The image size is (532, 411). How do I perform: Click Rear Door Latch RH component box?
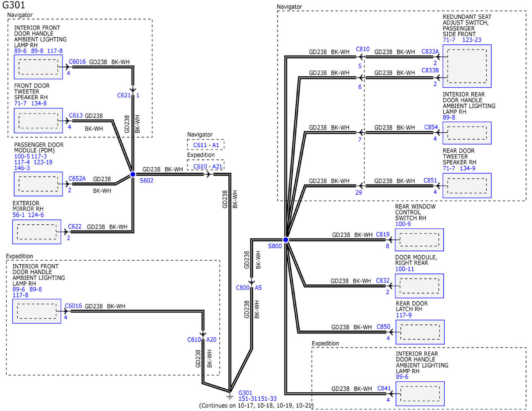pos(419,332)
